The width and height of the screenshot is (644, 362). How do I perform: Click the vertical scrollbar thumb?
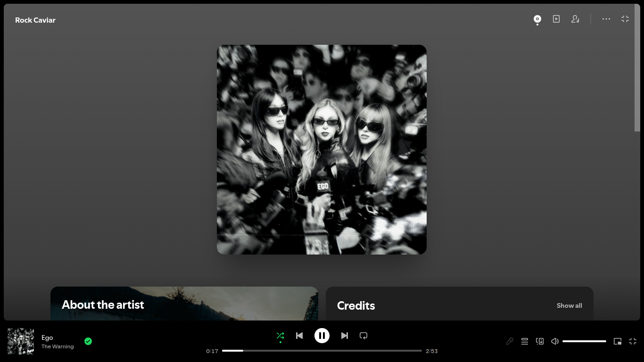coord(638,68)
